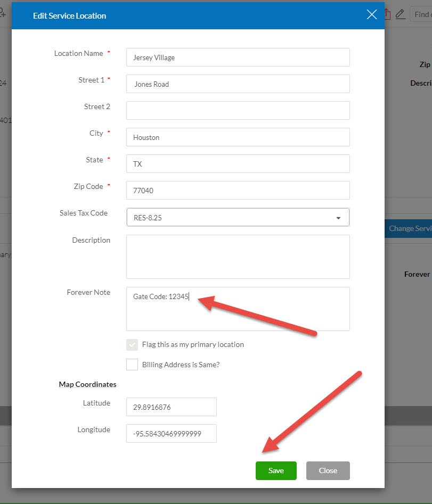Viewport: 432px width, 504px height.
Task: Check 'Billing Address is Same?' box
Action: click(x=132, y=365)
